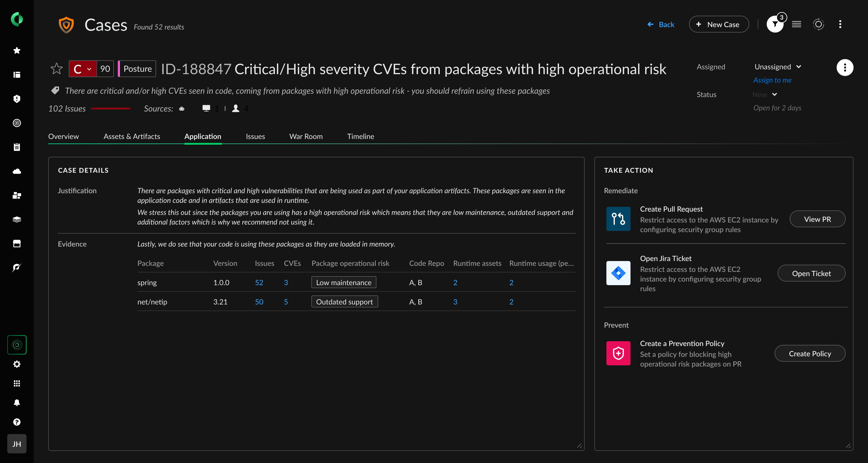Click spring package issues count 52
The image size is (868, 463).
259,282
